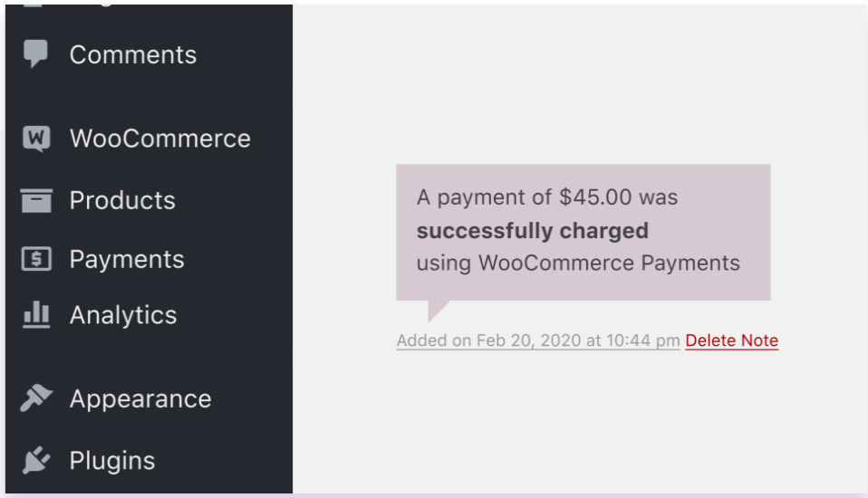Go to the Products menu label
The image size is (868, 498).
click(122, 200)
